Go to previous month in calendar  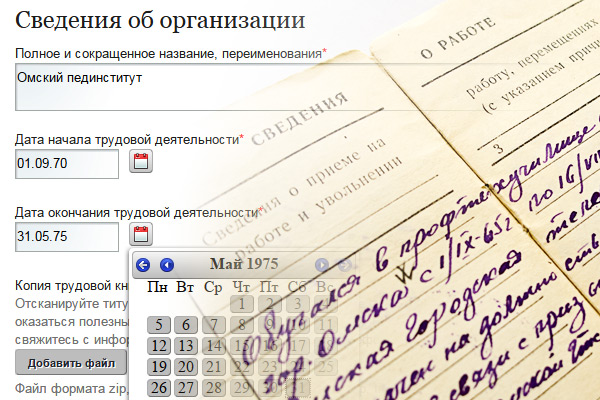(167, 265)
